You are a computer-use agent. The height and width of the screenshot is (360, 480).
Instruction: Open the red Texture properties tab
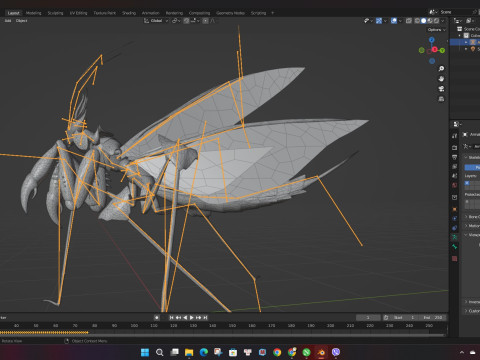[454, 259]
